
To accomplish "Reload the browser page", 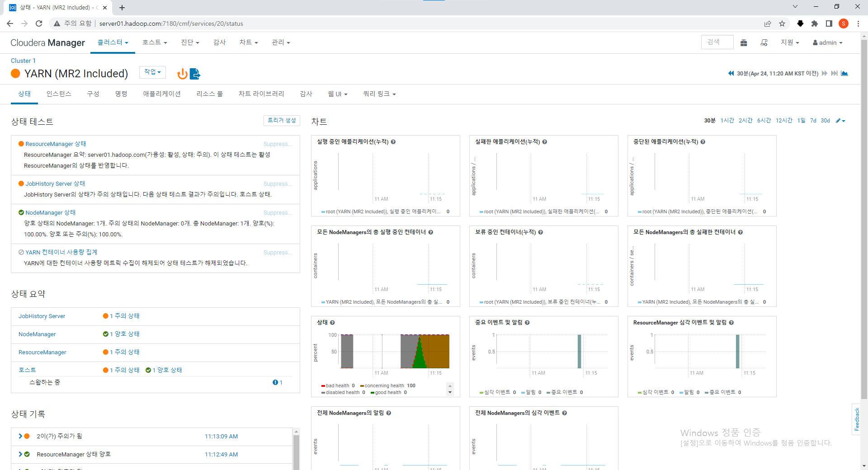I will point(39,23).
